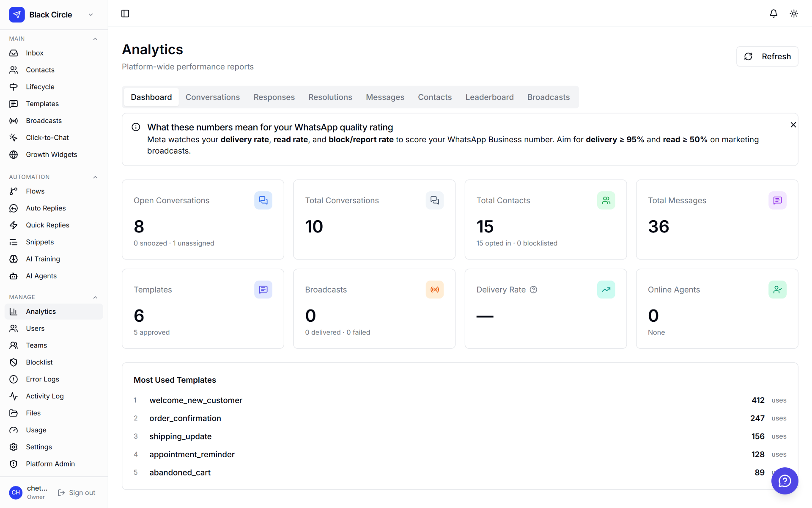Image resolution: width=812 pixels, height=508 pixels.
Task: Click the Delivery Rate trend icon
Action: point(606,290)
